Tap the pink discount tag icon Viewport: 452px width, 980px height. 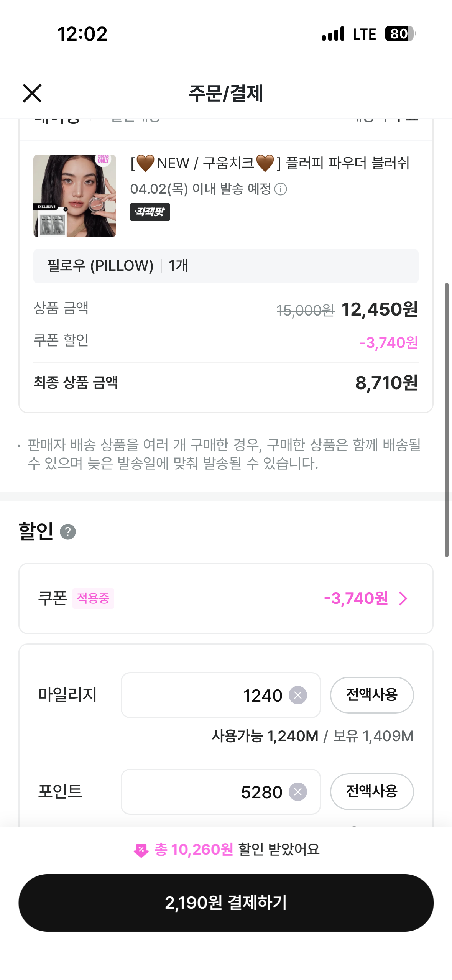[x=141, y=850]
